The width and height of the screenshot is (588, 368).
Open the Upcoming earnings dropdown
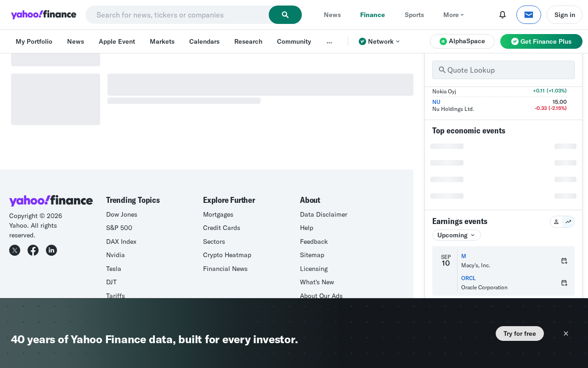pos(457,235)
